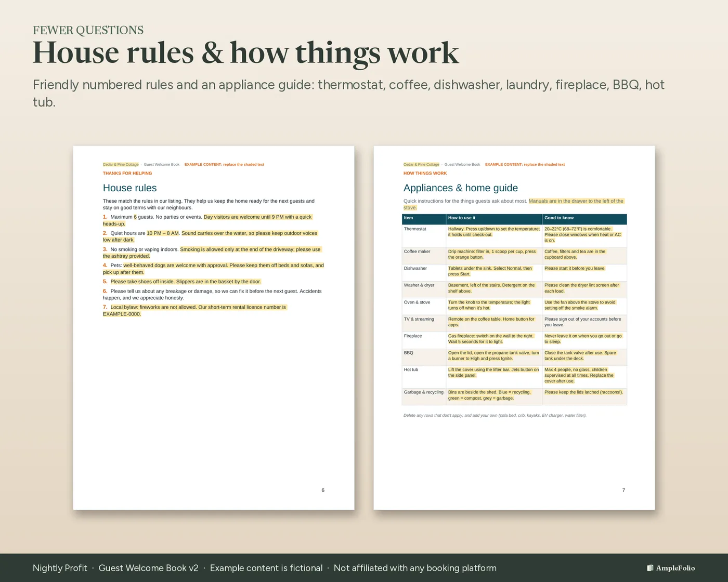The width and height of the screenshot is (728, 582).
Task: Click "Example content is fictional" in the footer
Action: 266,568
